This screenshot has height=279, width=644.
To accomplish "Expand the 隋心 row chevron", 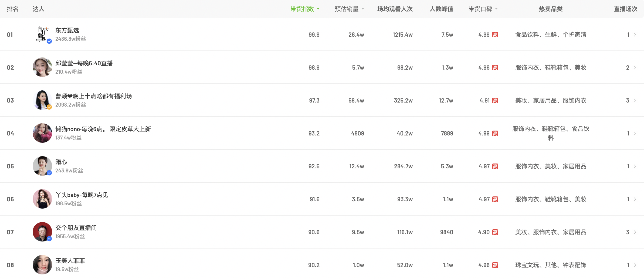I will 635,166.
